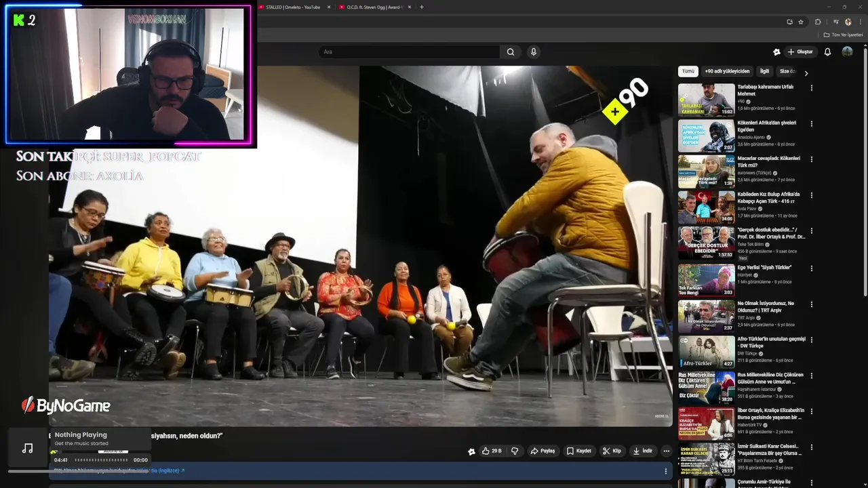
Task: Open a new browser tab with plus
Action: pos(422,7)
